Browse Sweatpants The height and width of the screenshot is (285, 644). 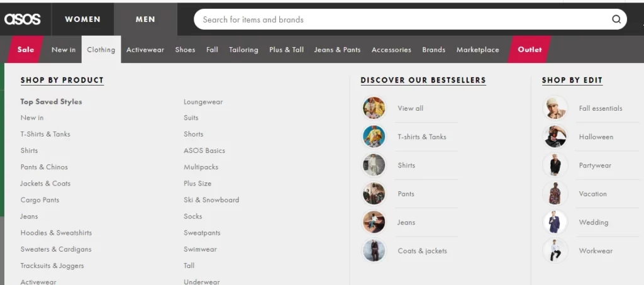tap(202, 233)
